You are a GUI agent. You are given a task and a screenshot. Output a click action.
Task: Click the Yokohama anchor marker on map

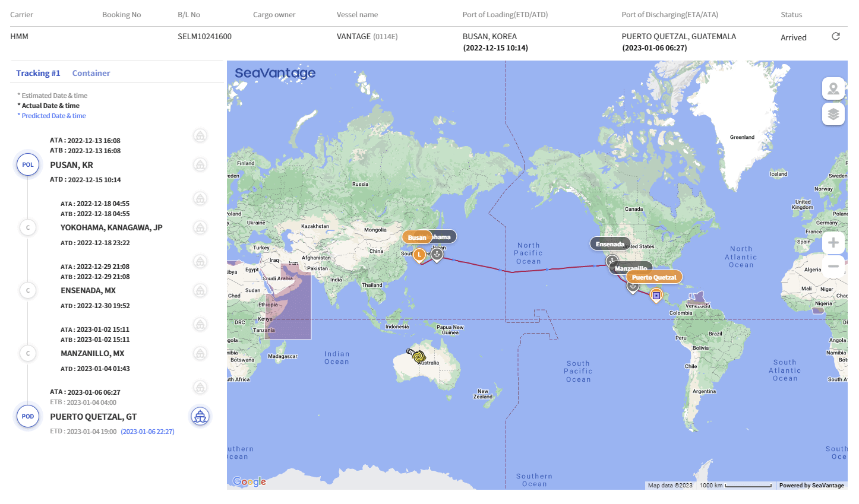click(437, 254)
